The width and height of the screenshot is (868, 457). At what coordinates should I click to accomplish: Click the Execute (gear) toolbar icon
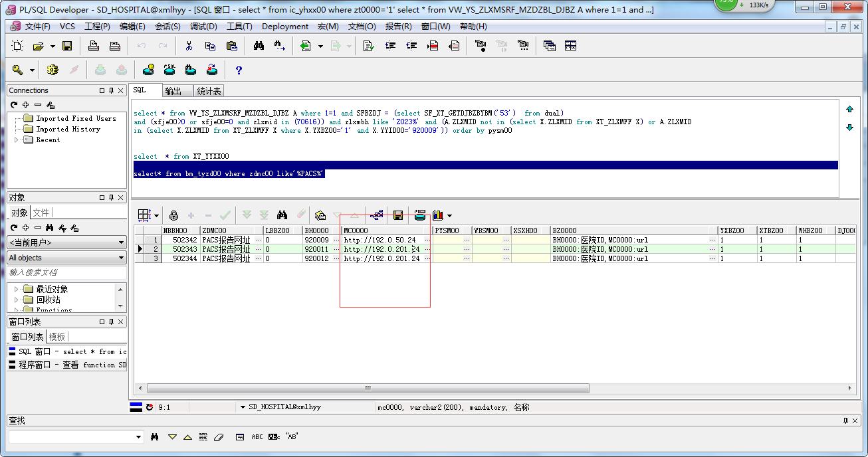(53, 70)
